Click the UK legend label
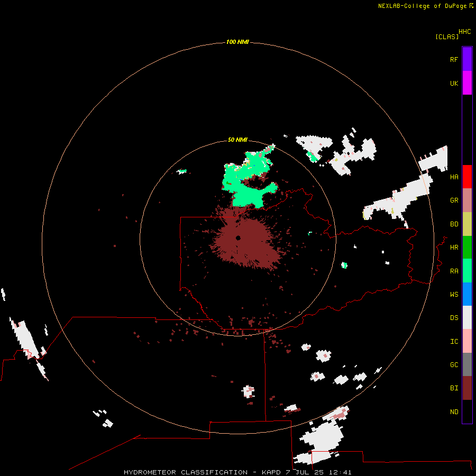The width and height of the screenshot is (476, 476). click(454, 83)
